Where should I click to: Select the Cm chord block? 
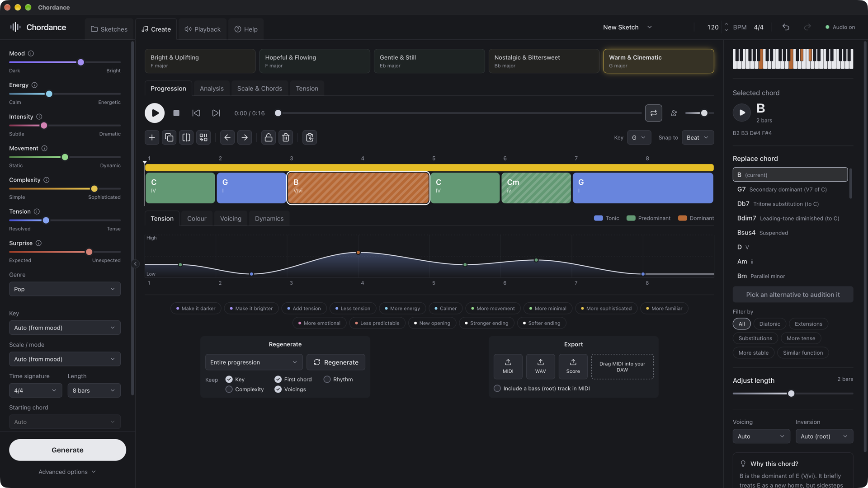coord(536,188)
